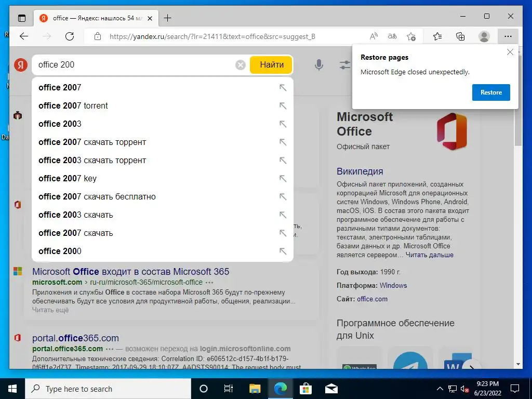
Task: Close the Yandex 'office' browser tab
Action: point(150,18)
